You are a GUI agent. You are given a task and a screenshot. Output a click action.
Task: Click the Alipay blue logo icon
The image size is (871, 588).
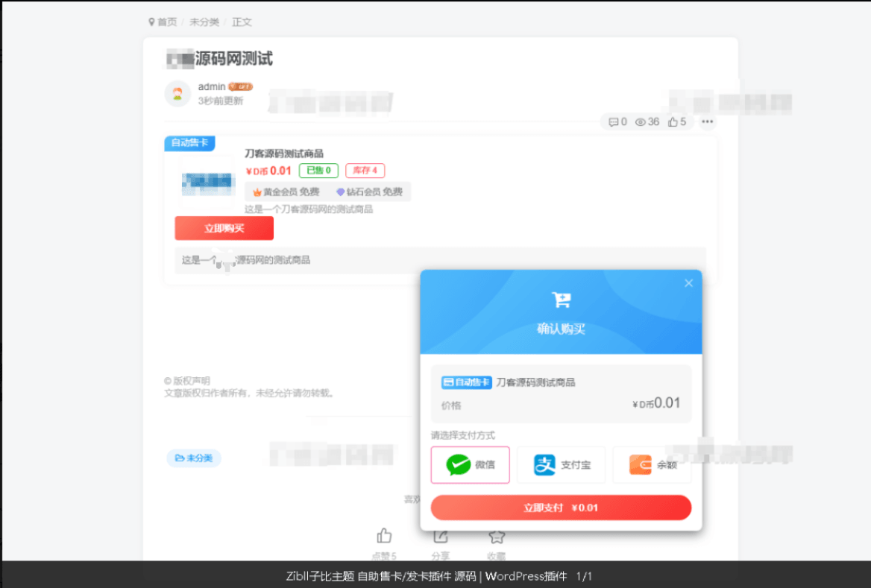544,465
